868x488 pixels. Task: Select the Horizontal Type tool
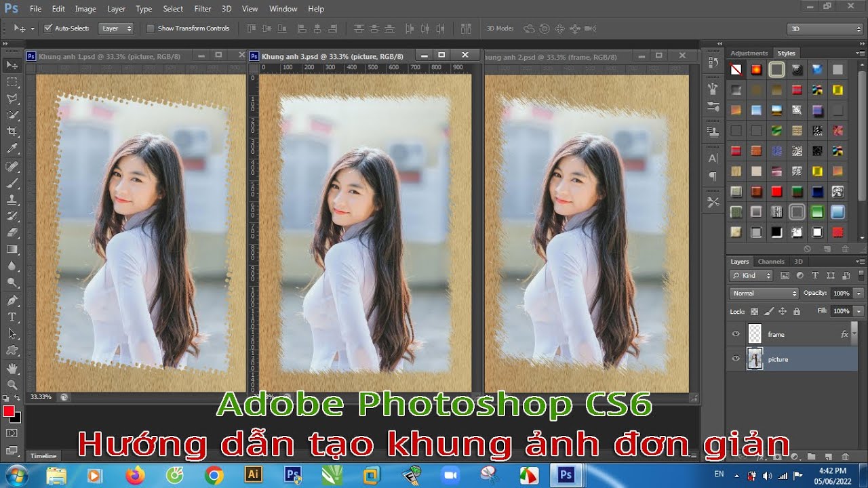[12, 317]
